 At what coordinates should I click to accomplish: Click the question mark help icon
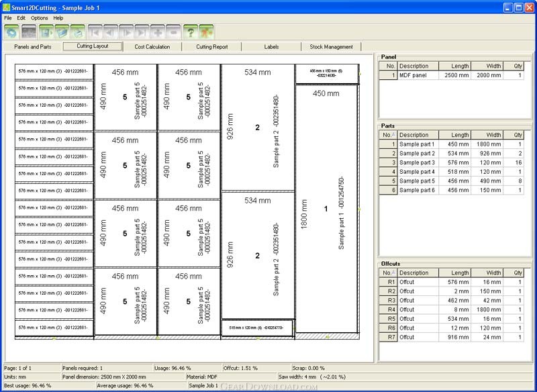point(191,32)
